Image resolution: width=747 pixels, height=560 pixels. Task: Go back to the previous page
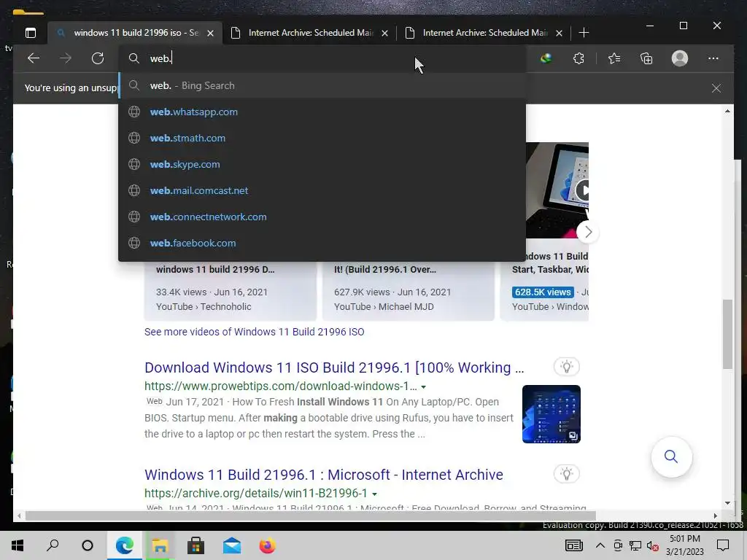pyautogui.click(x=34, y=58)
